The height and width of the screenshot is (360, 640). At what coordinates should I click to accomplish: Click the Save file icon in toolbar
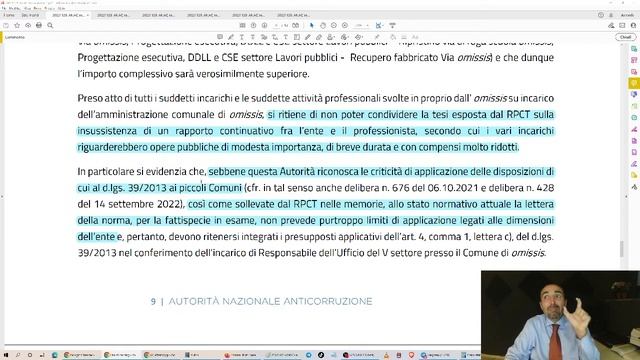6,25
